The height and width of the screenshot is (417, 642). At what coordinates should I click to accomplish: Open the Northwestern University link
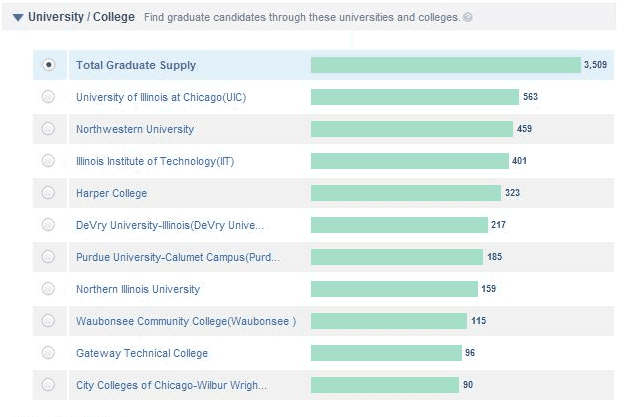point(135,129)
